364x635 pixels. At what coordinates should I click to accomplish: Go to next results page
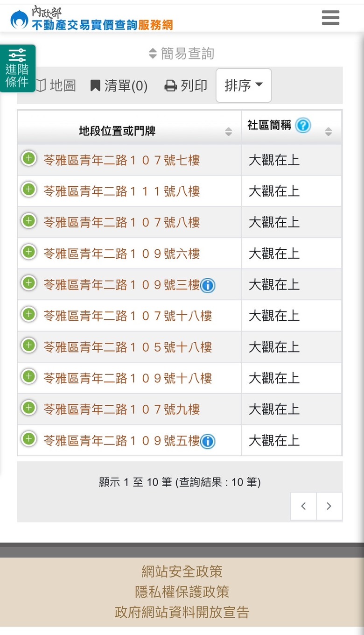329,506
